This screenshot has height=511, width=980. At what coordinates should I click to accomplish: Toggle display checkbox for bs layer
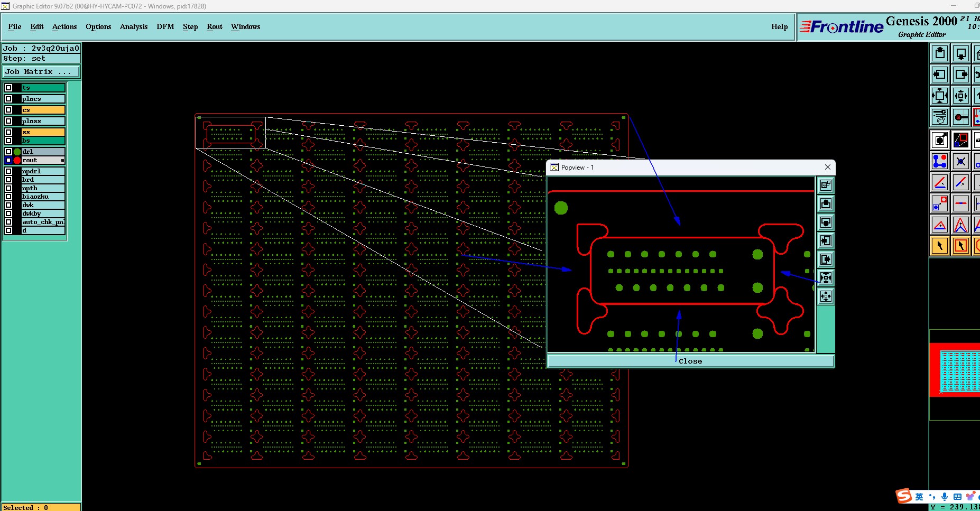(x=8, y=141)
